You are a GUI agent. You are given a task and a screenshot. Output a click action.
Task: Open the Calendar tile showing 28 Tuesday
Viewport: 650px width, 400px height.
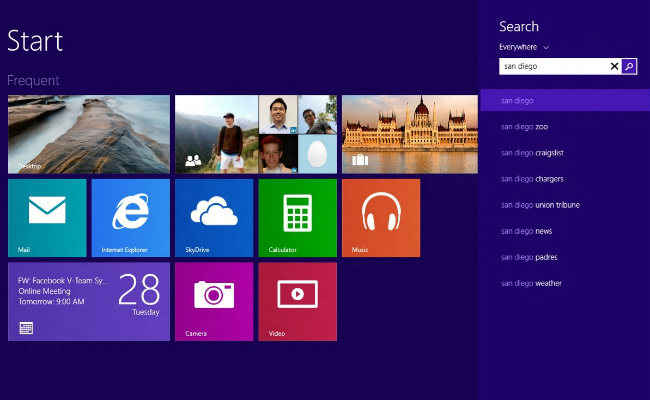click(x=89, y=302)
